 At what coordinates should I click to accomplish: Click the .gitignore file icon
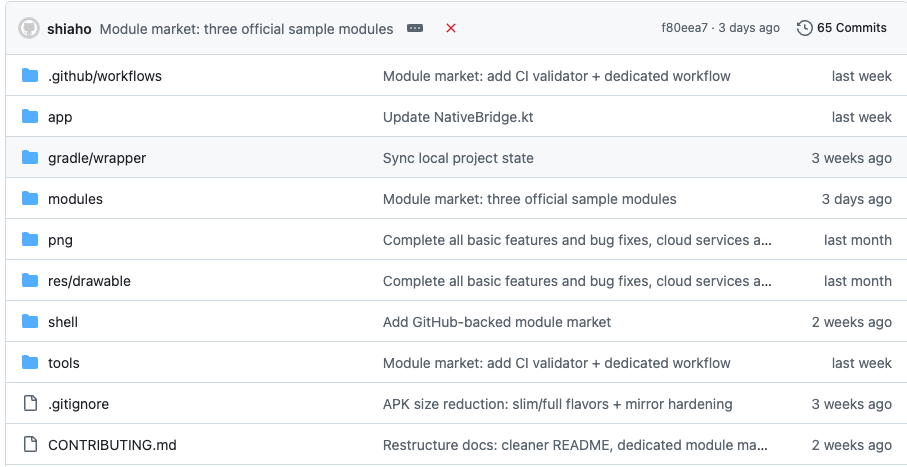pyautogui.click(x=30, y=403)
